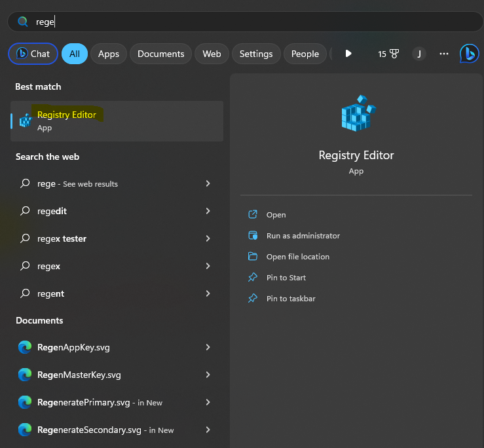Expand RegenMasterKey.svg chevron

pos(208,375)
